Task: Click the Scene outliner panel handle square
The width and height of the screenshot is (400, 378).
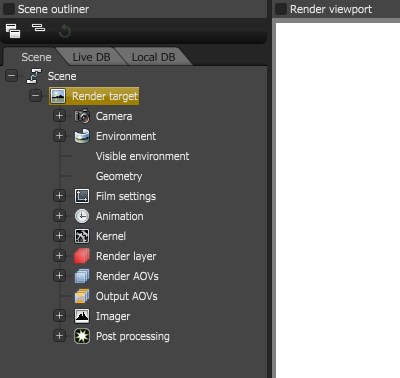Action: pos(9,9)
